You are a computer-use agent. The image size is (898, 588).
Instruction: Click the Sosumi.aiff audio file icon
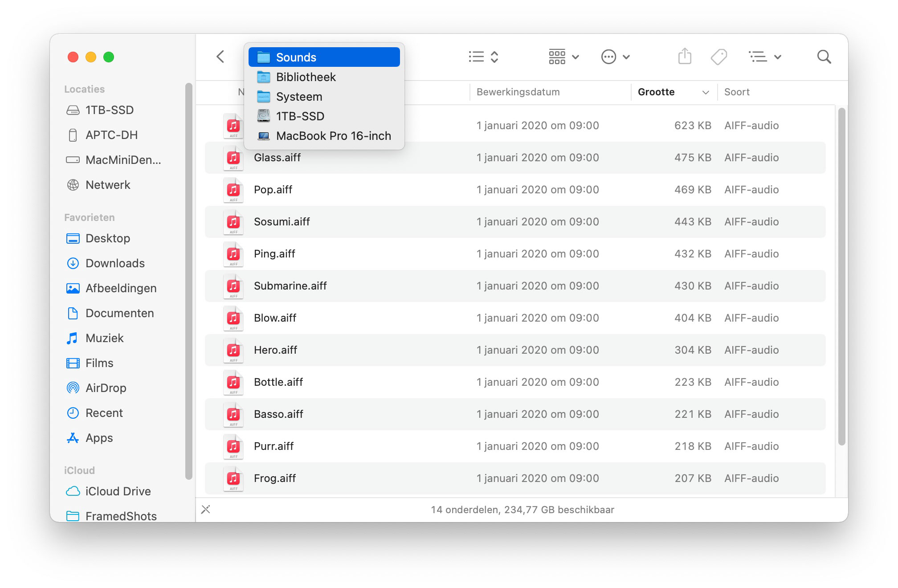coord(233,222)
